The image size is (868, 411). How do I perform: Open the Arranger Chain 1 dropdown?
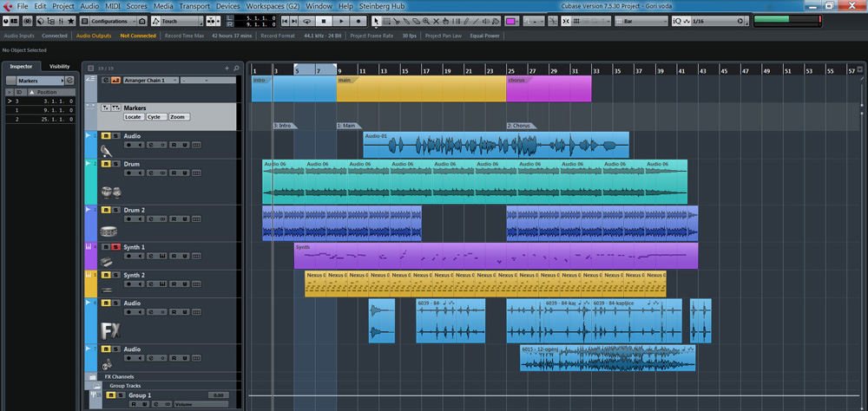tap(150, 81)
